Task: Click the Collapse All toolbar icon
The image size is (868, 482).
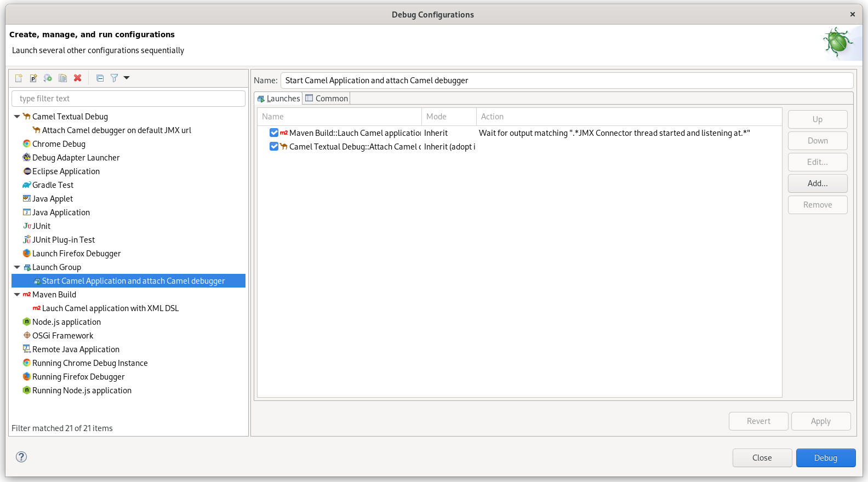Action: (x=100, y=78)
